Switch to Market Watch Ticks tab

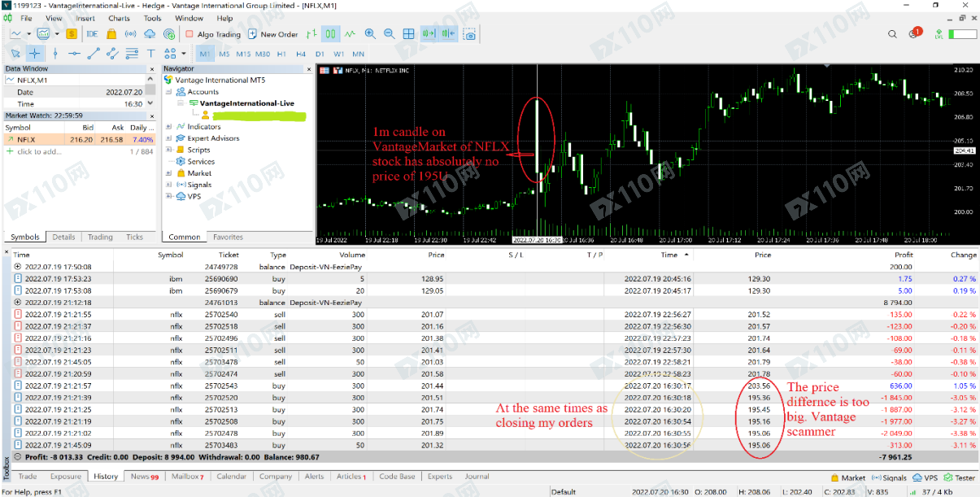(134, 238)
